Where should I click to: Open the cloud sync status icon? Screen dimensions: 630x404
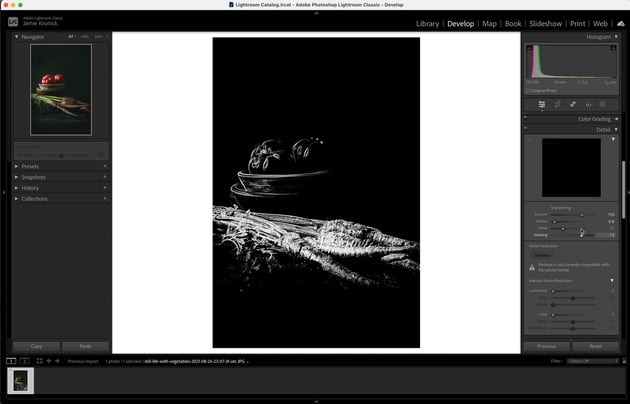(x=621, y=24)
